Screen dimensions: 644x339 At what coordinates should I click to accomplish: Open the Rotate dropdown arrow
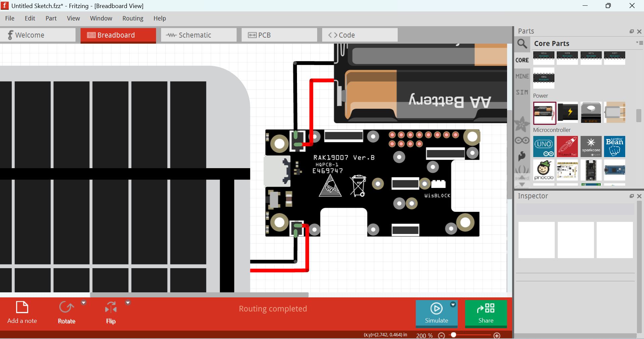click(84, 303)
